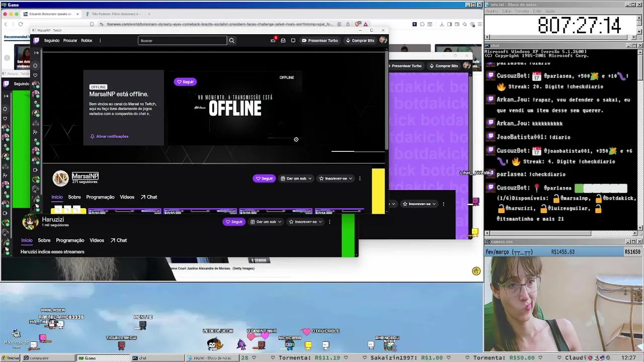Open MarsalNP channel three-dot options

pos(360,178)
